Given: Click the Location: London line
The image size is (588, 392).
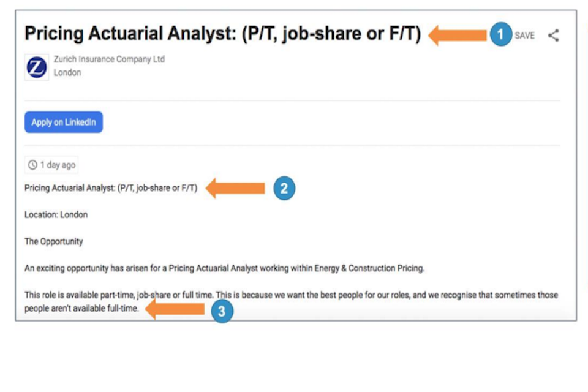Looking at the screenshot, I should [x=56, y=215].
